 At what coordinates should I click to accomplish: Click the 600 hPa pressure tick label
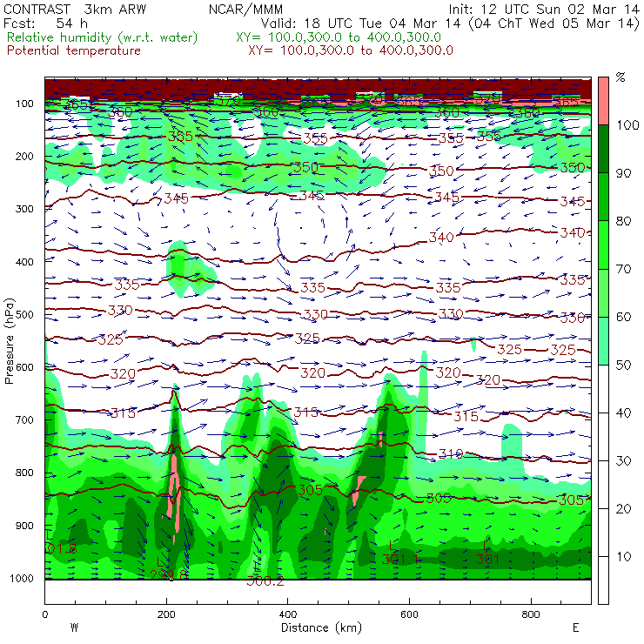coord(24,367)
